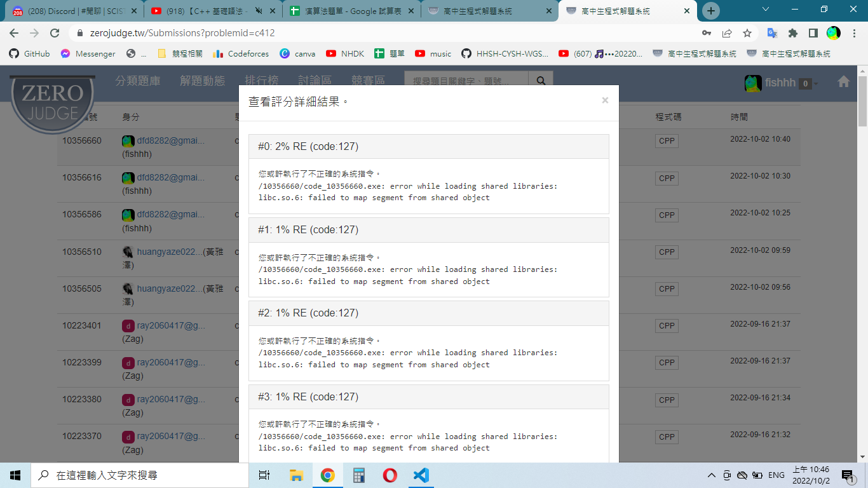Click the search magnifier button

click(541, 81)
